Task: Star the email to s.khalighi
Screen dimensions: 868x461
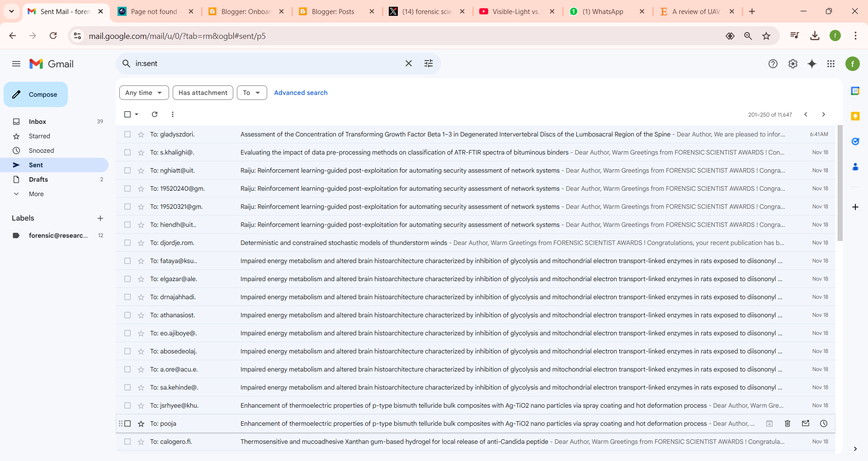Action: point(141,152)
